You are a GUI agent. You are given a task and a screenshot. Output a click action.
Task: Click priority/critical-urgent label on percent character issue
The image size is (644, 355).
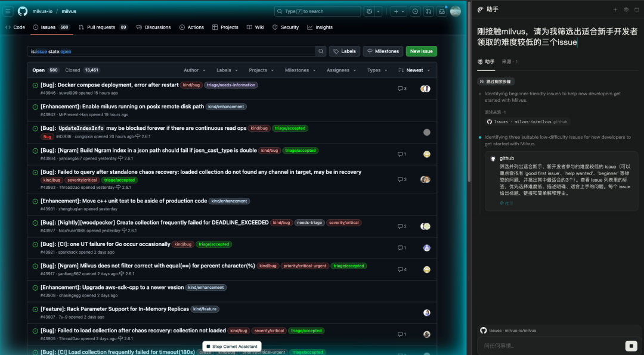[305, 266]
